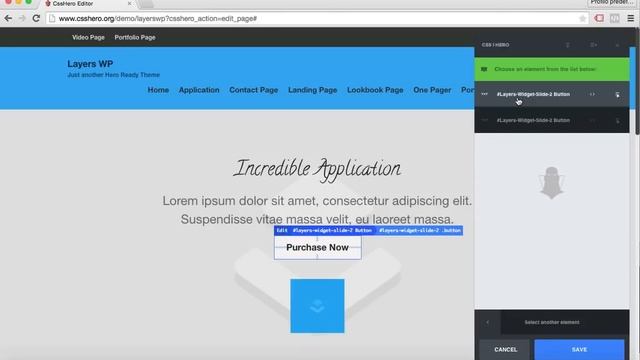Select the CssHero Editor browser tab
The width and height of the screenshot is (640, 360).
click(x=88, y=4)
